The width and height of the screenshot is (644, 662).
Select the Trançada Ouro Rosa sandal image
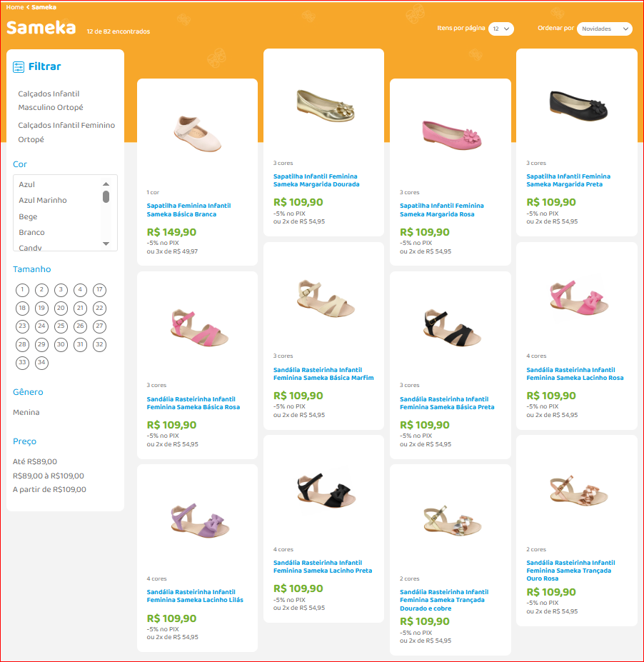578,491
